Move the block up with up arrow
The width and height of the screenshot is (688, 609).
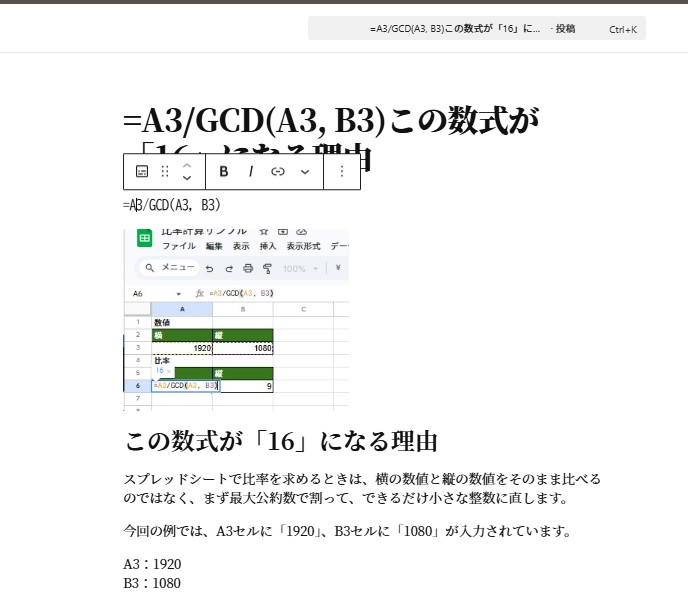[x=187, y=165]
